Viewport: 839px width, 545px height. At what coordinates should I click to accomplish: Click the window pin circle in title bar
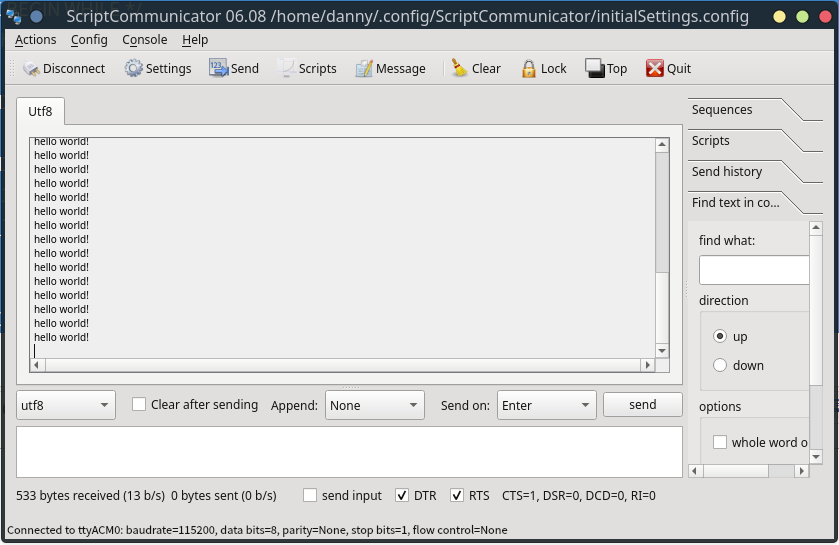pos(36,17)
